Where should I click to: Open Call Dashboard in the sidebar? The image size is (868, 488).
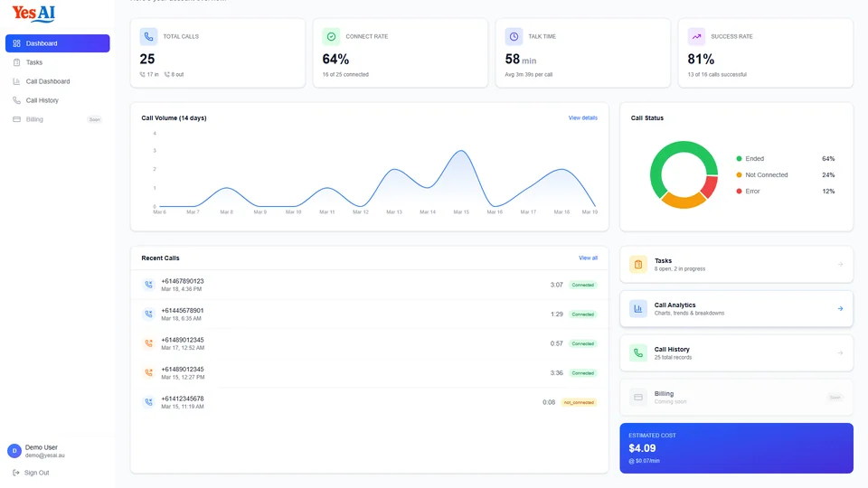pos(58,81)
